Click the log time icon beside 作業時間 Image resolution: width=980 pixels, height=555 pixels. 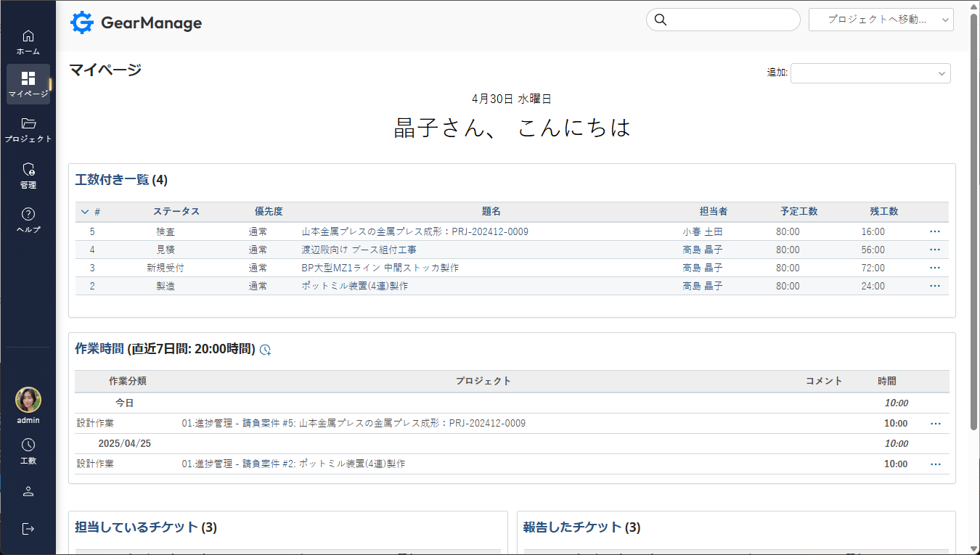(266, 350)
